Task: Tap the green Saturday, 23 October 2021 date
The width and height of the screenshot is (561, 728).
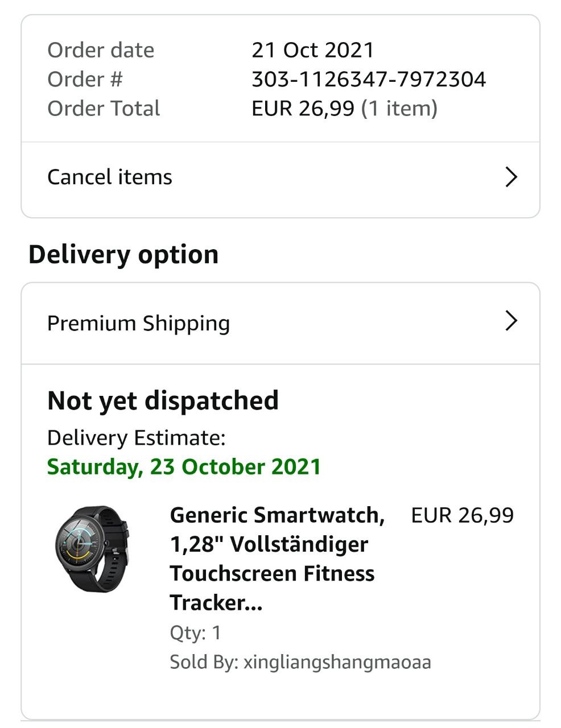Action: tap(184, 467)
